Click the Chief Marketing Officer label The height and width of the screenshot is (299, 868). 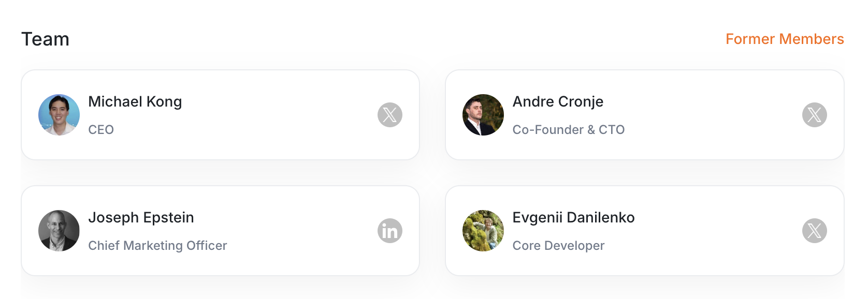click(x=157, y=246)
